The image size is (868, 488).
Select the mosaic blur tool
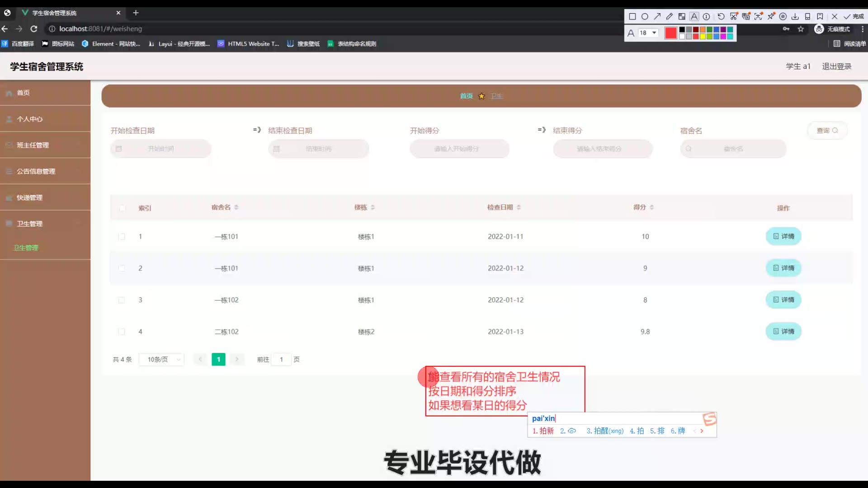pyautogui.click(x=682, y=17)
